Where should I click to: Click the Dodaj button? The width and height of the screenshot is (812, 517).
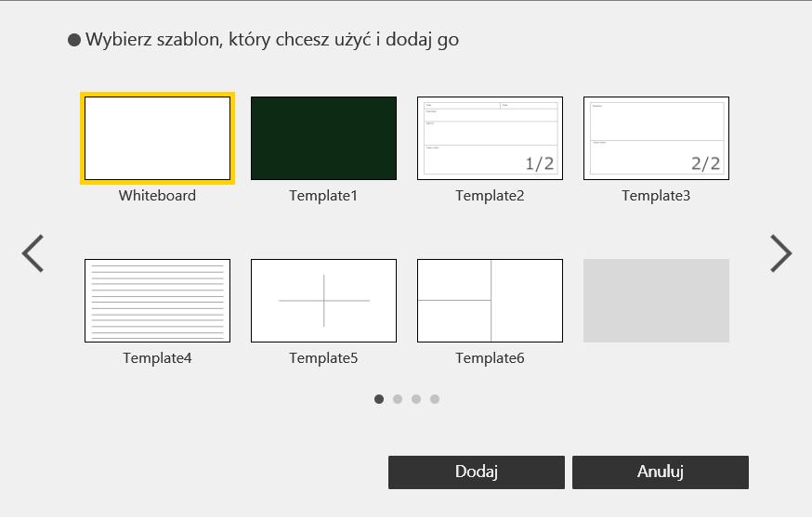coord(477,472)
